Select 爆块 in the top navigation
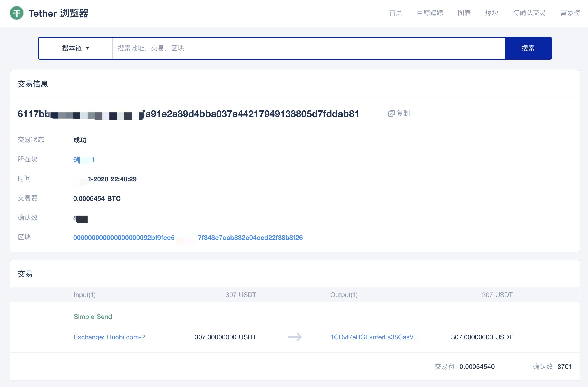 click(x=492, y=13)
